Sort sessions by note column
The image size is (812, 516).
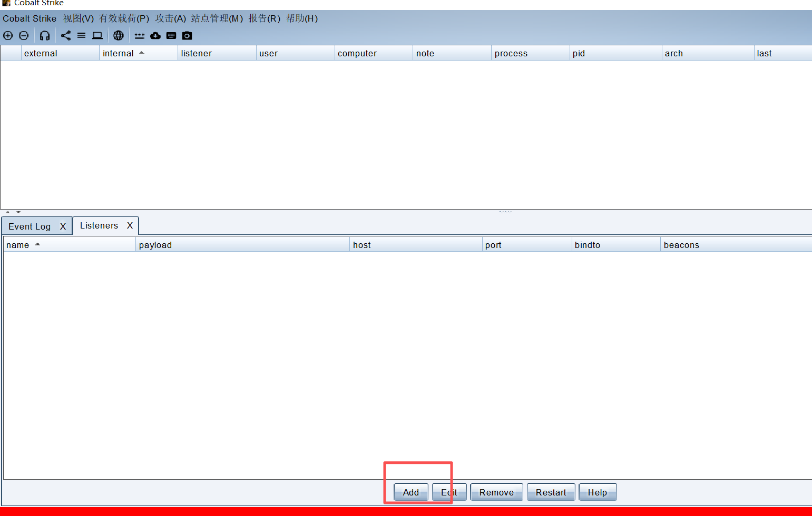click(x=452, y=53)
